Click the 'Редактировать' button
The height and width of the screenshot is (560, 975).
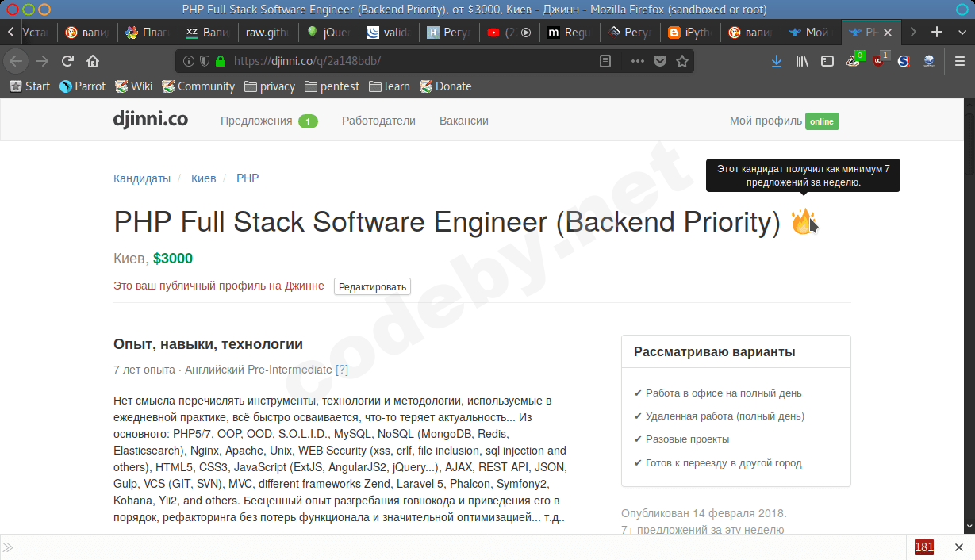point(372,286)
